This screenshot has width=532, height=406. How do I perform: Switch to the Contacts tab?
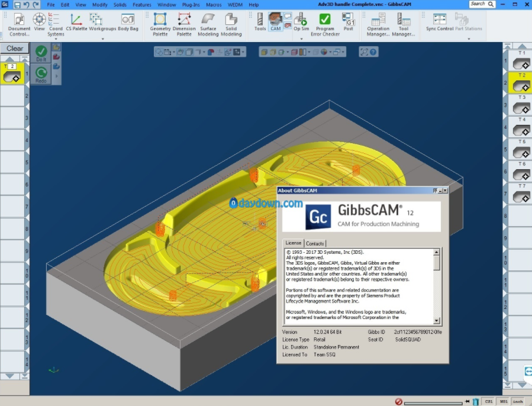pos(315,243)
